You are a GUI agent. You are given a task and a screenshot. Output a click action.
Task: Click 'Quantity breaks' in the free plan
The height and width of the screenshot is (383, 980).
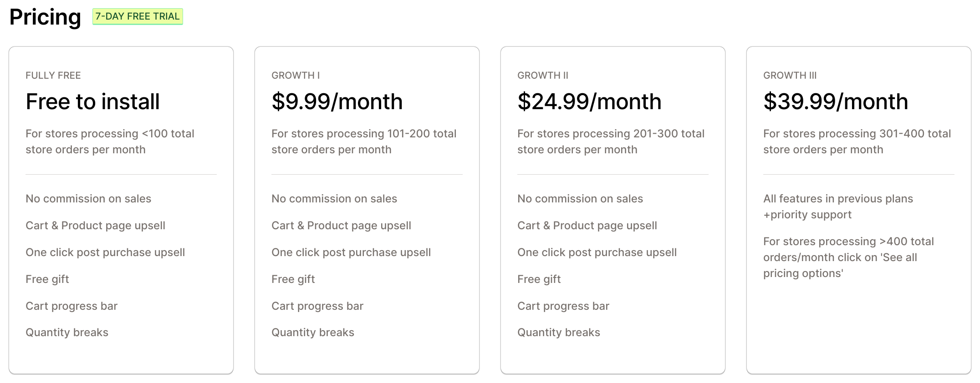tap(67, 333)
